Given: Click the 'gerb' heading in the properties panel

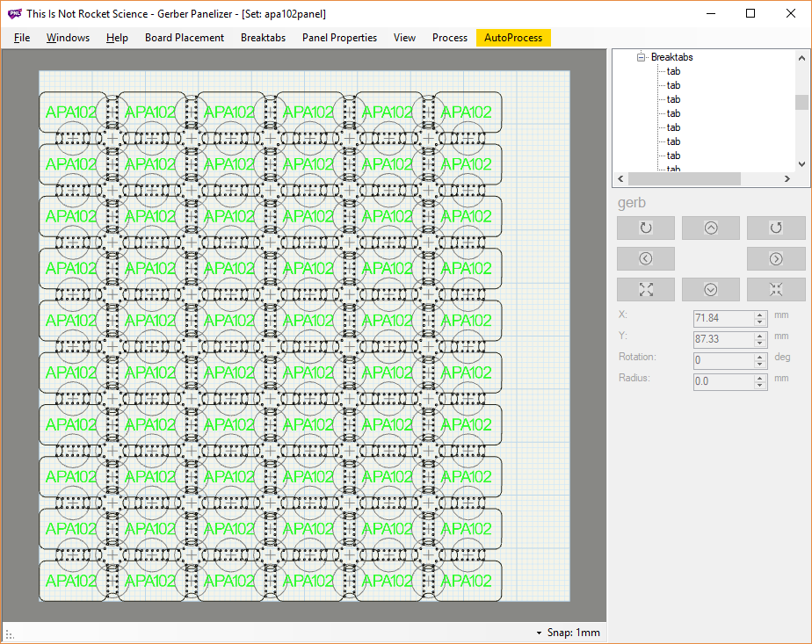Looking at the screenshot, I should pyautogui.click(x=631, y=202).
